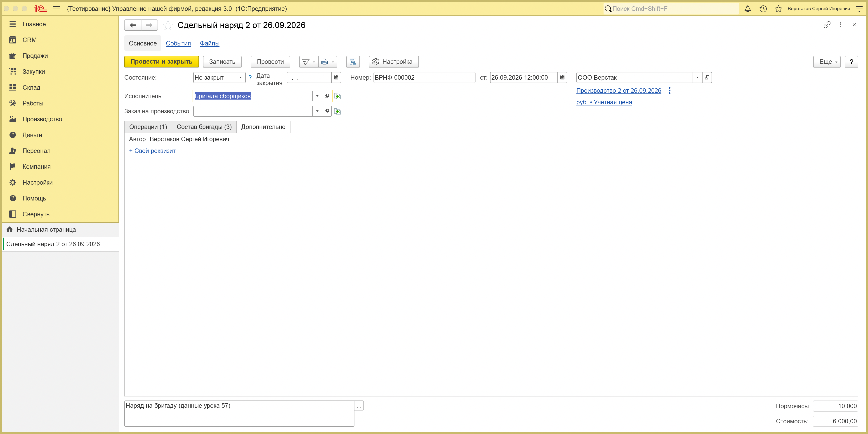
Task: Open favorites star in top bar
Action: (x=778, y=9)
